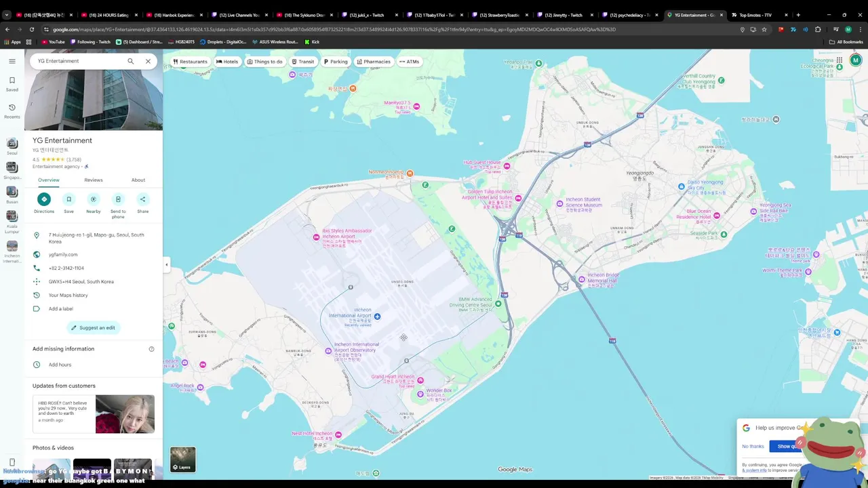Screen dimensions: 868x488
Task: Collapse the side panel arrow
Action: click(x=166, y=264)
